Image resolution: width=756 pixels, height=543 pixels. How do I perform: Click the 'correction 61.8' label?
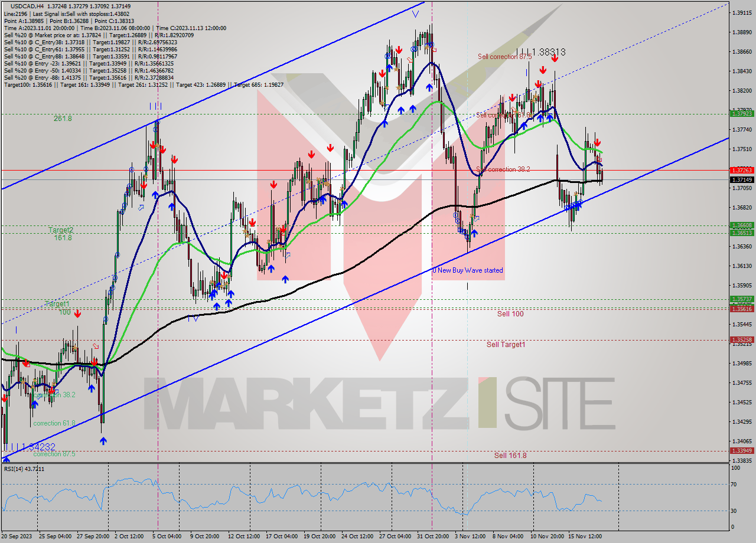point(54,423)
